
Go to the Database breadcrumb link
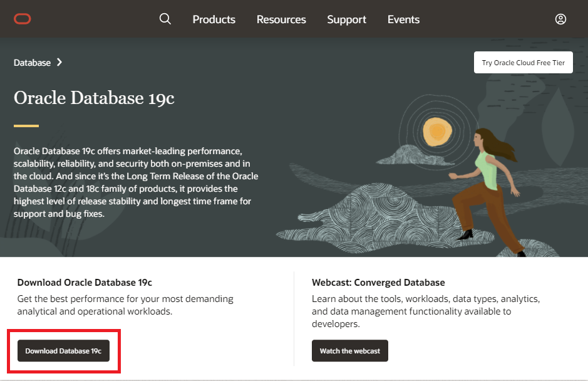(33, 63)
